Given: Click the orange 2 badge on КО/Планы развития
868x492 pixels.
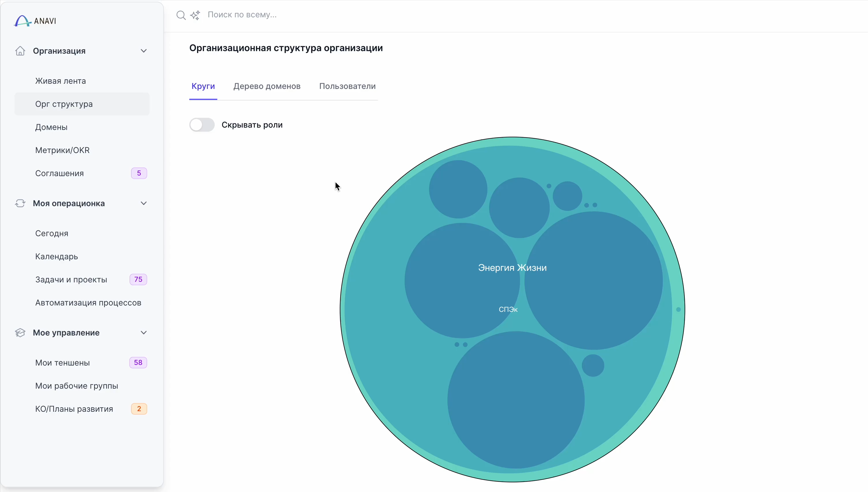Looking at the screenshot, I should click(139, 409).
